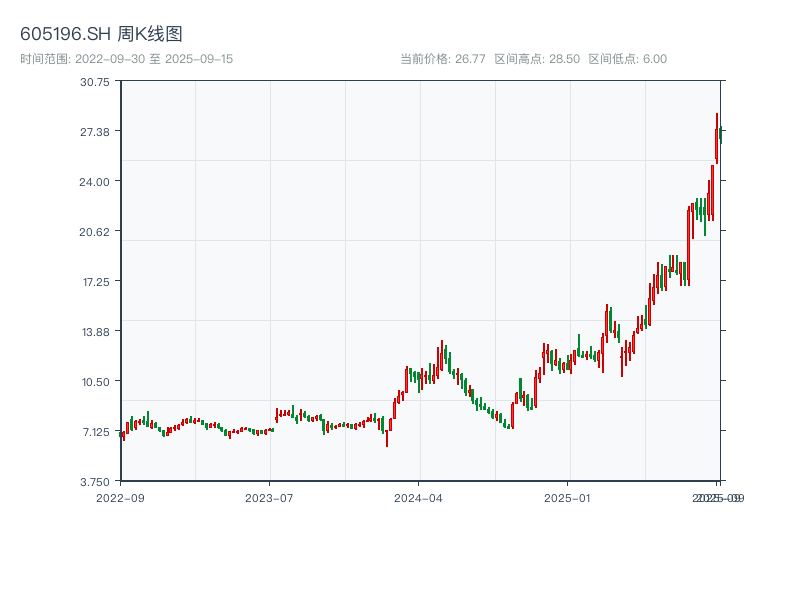
Task: Click the y-axis label 10.50
Action: pyautogui.click(x=96, y=382)
